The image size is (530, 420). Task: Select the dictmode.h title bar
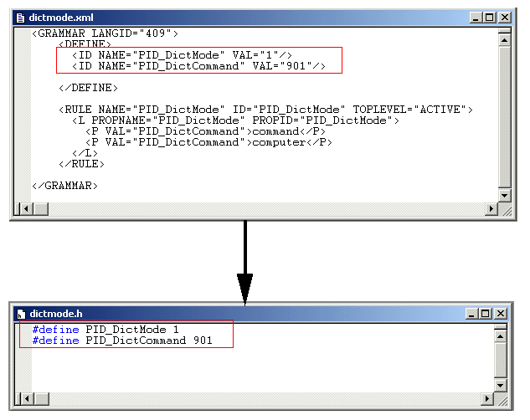point(251,314)
